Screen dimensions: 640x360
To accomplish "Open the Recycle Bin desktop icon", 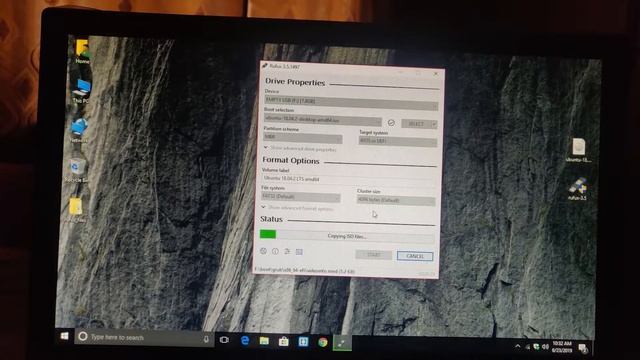I will click(76, 170).
